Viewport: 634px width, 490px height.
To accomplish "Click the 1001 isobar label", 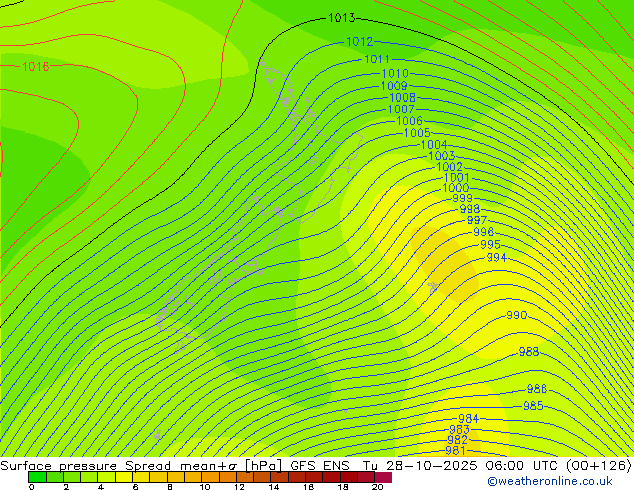I will point(456,177).
